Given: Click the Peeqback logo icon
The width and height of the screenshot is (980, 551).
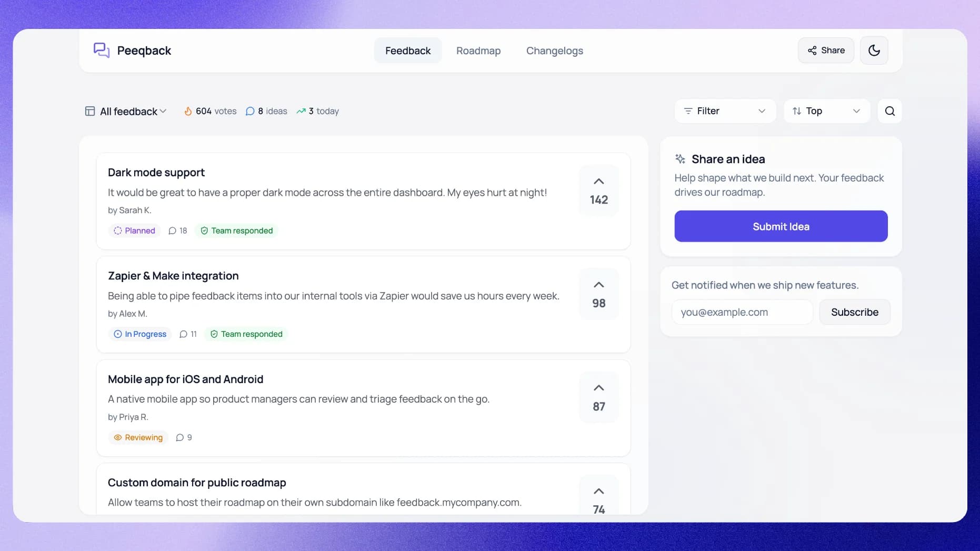Looking at the screenshot, I should click(x=101, y=50).
